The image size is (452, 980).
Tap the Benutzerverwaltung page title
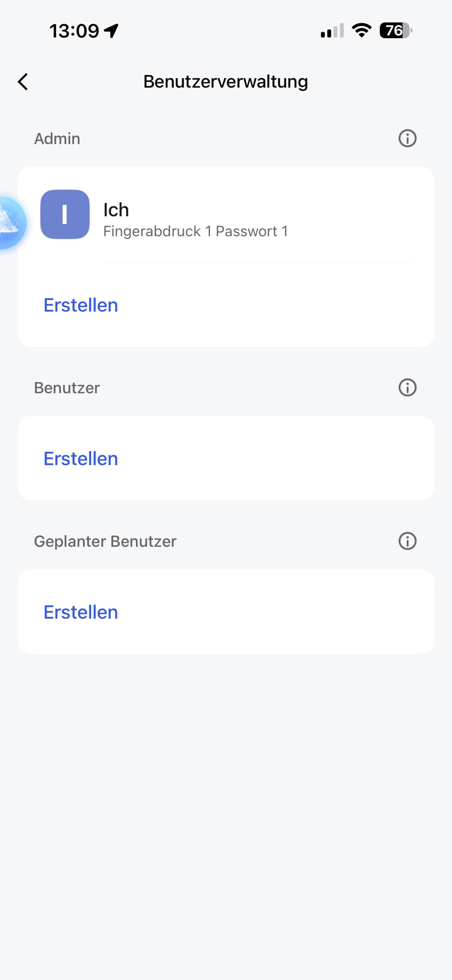coord(225,82)
